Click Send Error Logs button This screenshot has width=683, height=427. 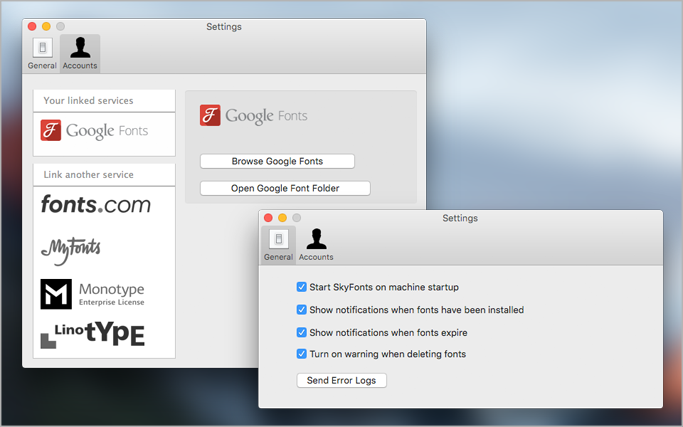click(342, 380)
